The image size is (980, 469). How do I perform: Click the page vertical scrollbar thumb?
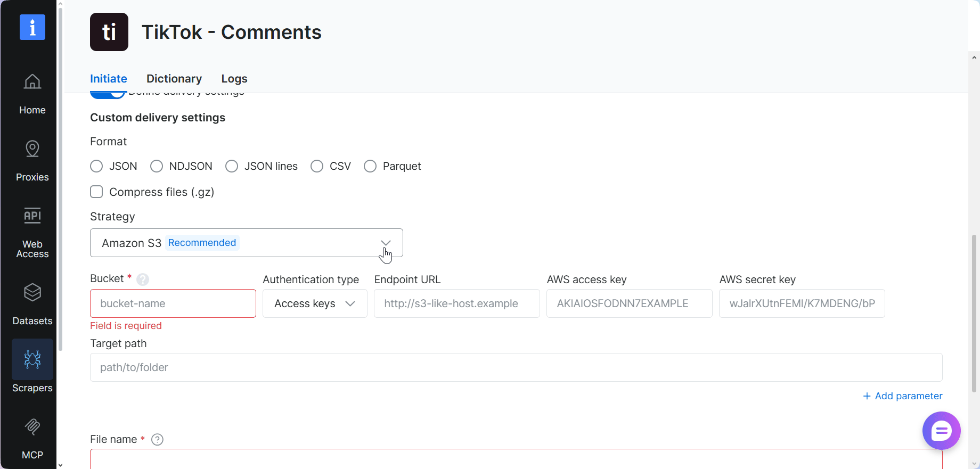975,313
